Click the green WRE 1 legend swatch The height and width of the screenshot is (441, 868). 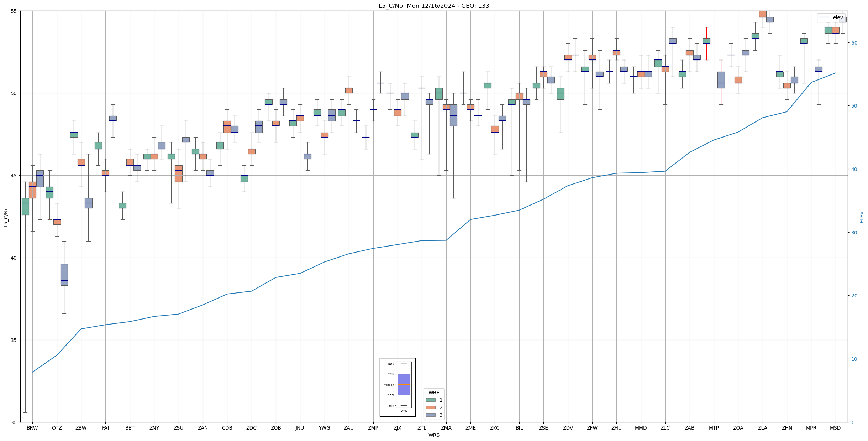(x=430, y=400)
